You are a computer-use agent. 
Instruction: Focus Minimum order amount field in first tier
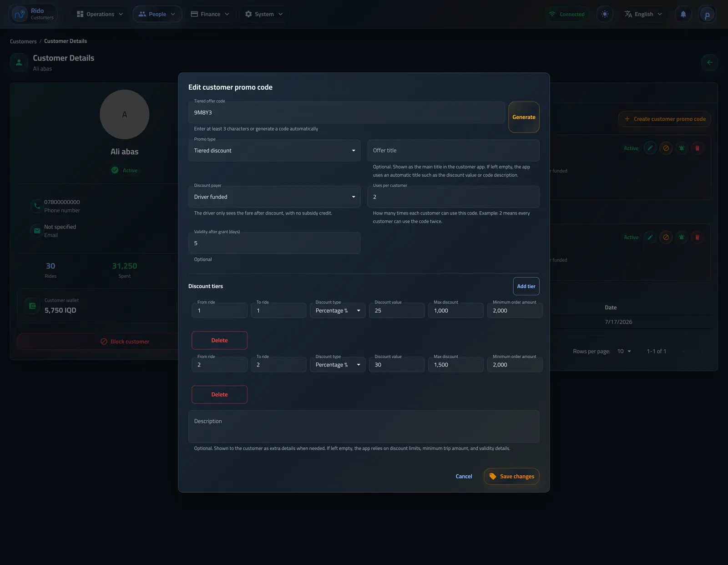[x=515, y=310]
